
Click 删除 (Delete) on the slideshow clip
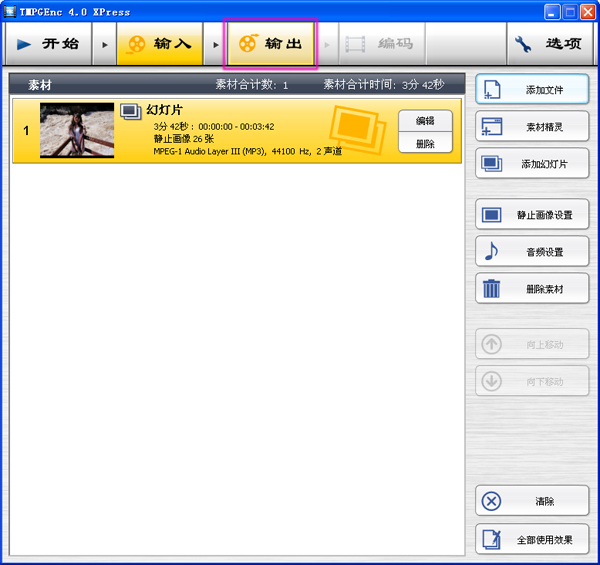point(425,143)
